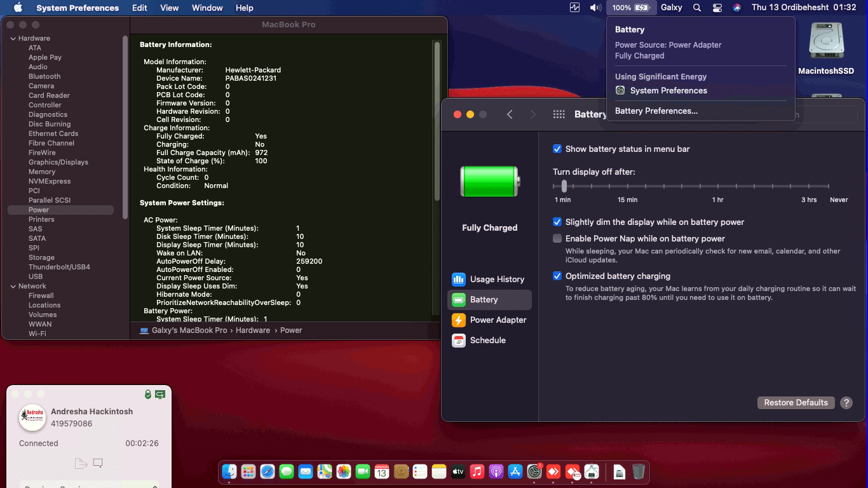Screen dimensions: 868x488
Task: Open Messages from the dock
Action: [287, 471]
